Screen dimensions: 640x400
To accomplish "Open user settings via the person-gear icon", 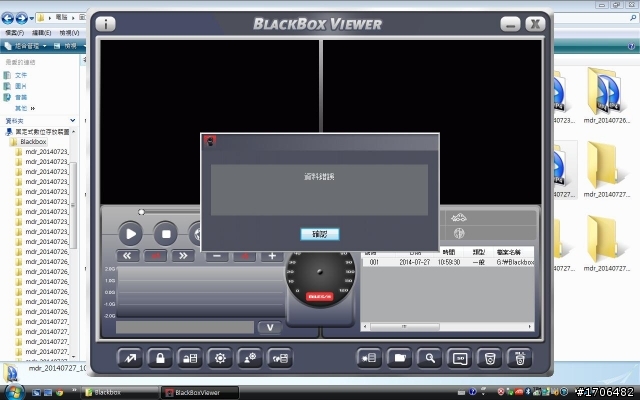I will pyautogui.click(x=250, y=358).
